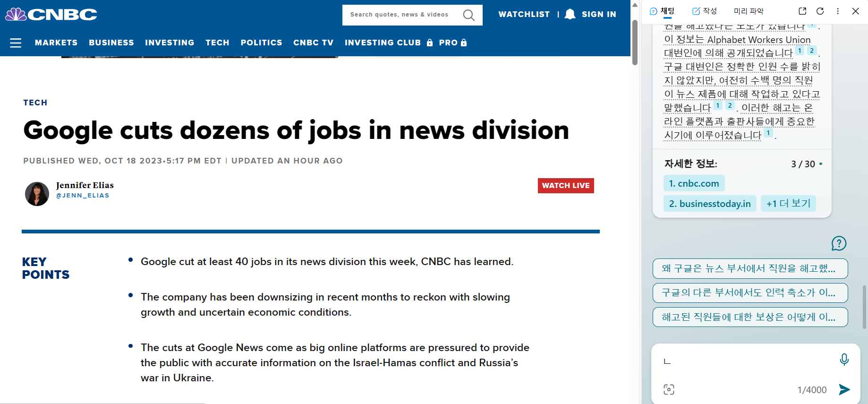Open Jennifer Elias author page
The image size is (868, 404).
pos(85,185)
